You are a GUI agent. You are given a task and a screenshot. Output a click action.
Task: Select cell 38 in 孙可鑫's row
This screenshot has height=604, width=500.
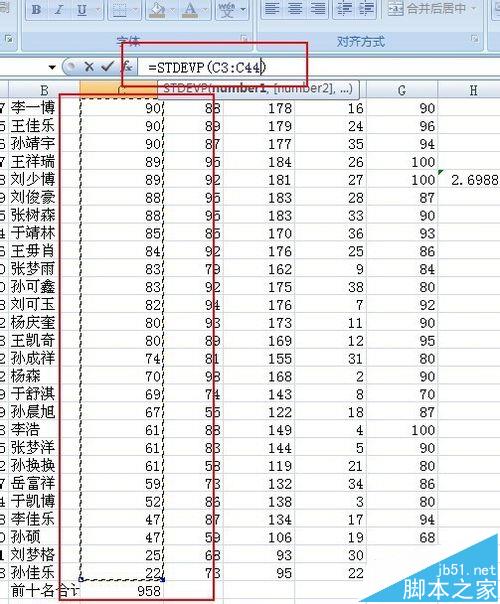tap(330, 287)
